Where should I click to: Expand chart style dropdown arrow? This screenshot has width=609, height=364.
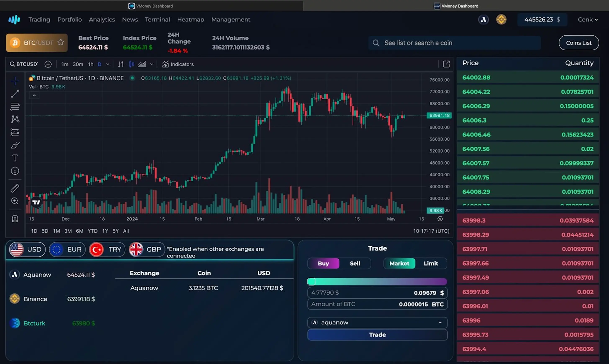point(152,64)
